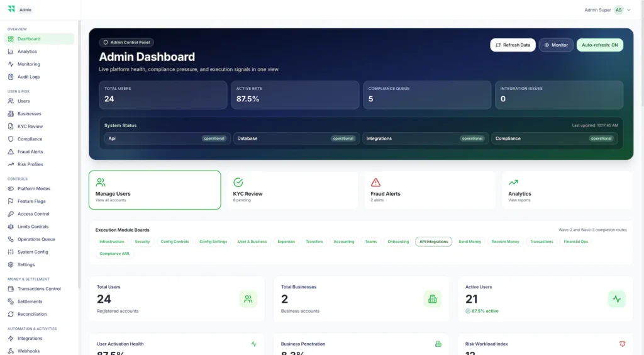Click the pulse icon on Active Users card
This screenshot has height=355, width=644.
(x=616, y=299)
